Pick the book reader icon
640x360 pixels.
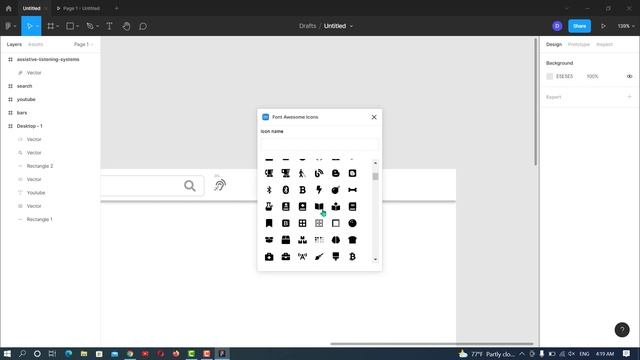pyautogui.click(x=336, y=207)
